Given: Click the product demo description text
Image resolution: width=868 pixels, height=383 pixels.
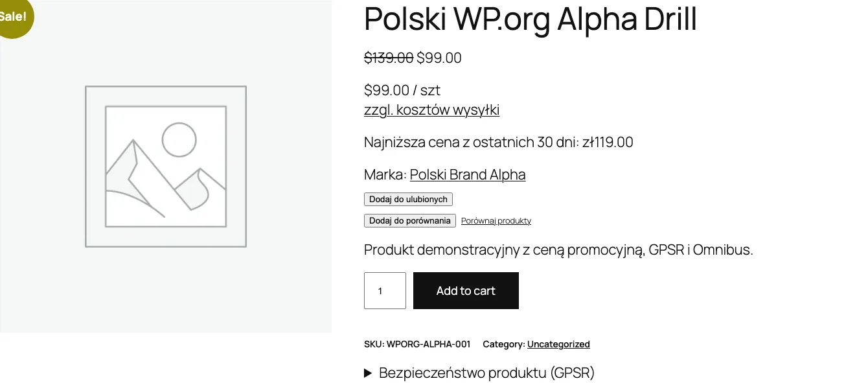Looking at the screenshot, I should pos(558,250).
